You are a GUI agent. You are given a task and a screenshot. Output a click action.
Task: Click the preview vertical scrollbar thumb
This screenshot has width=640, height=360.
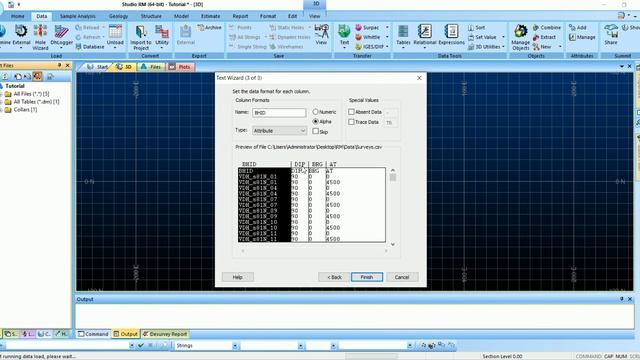[x=393, y=177]
